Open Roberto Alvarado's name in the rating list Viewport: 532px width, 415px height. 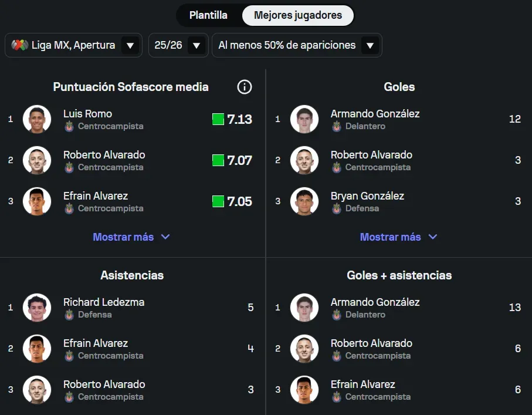(104, 155)
